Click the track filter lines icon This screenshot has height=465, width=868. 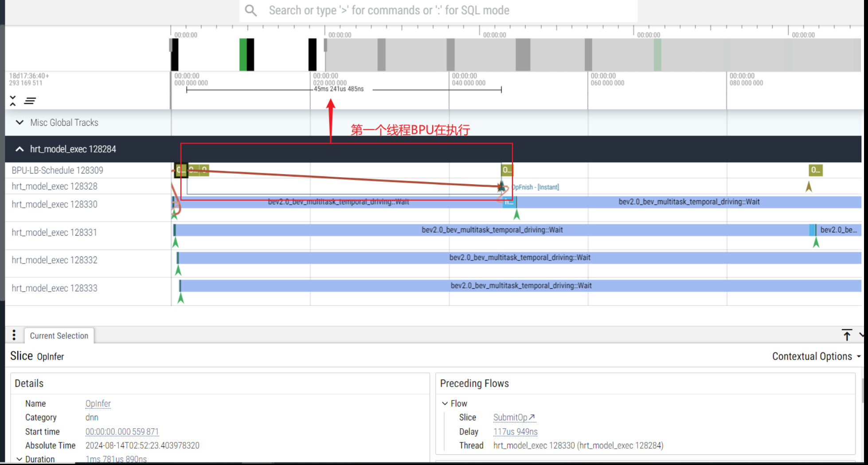click(x=30, y=101)
